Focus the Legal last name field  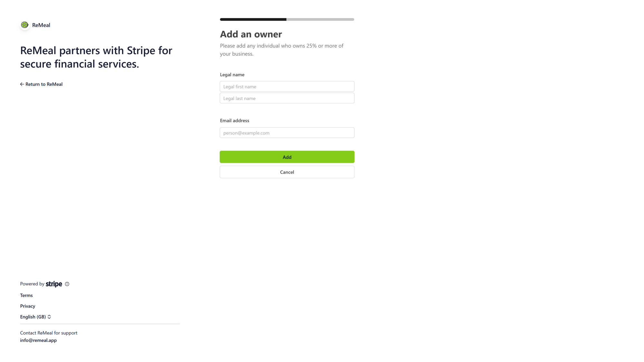click(287, 98)
